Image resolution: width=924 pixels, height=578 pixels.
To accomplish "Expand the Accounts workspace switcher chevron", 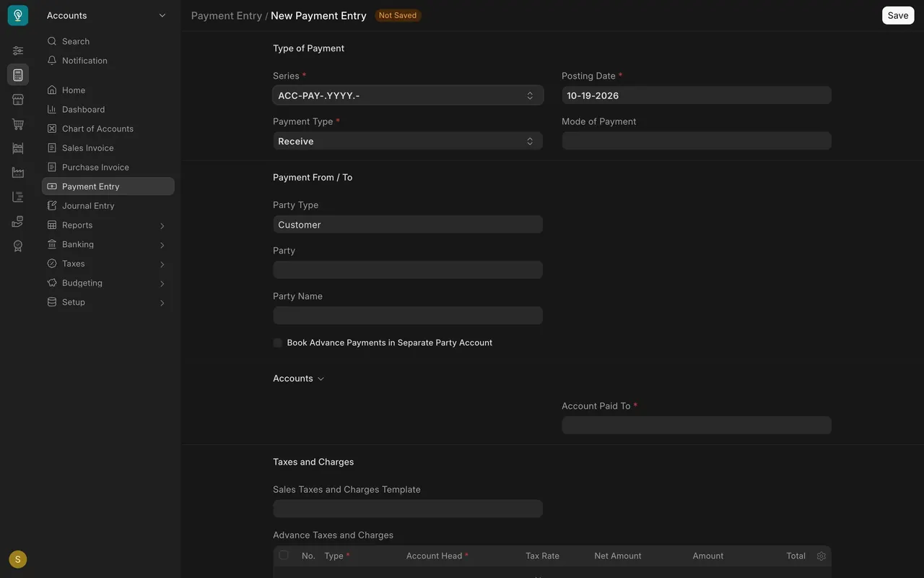I will click(x=162, y=15).
